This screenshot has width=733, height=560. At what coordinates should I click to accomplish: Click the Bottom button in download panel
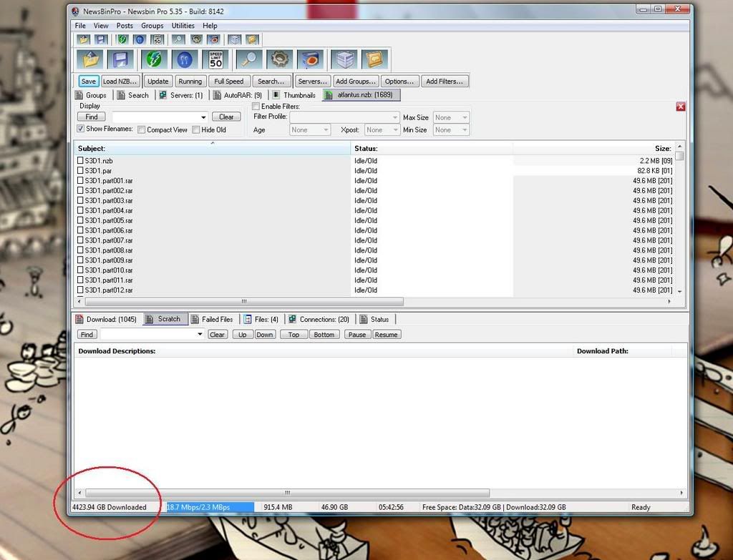324,335
